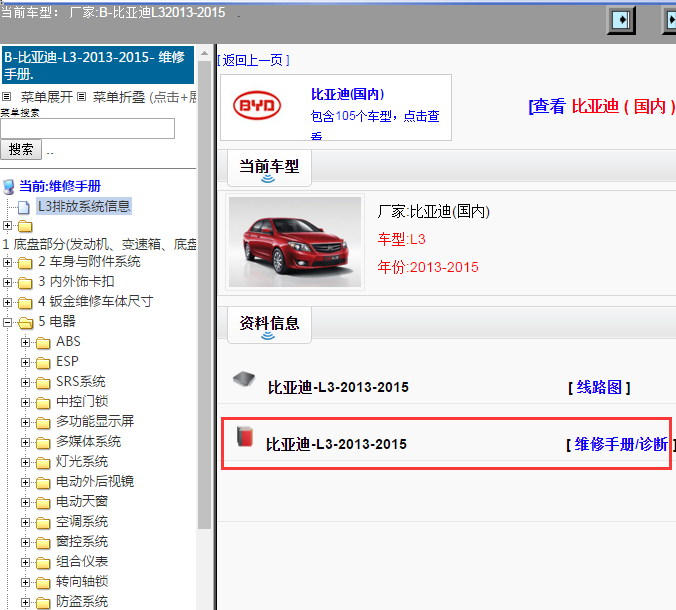This screenshot has width=676, height=610.
Task: Click 查看 比亚迪(国内) link
Action: tap(602, 106)
